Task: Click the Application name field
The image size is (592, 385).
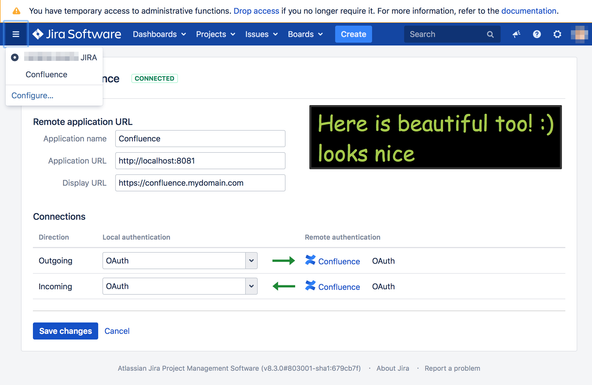Action: (200, 139)
